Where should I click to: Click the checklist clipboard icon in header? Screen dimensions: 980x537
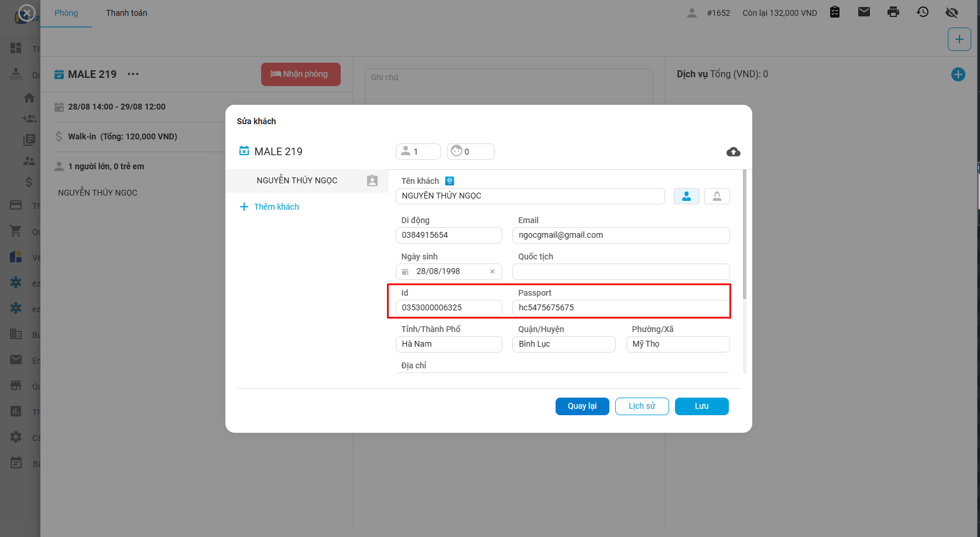[x=835, y=12]
